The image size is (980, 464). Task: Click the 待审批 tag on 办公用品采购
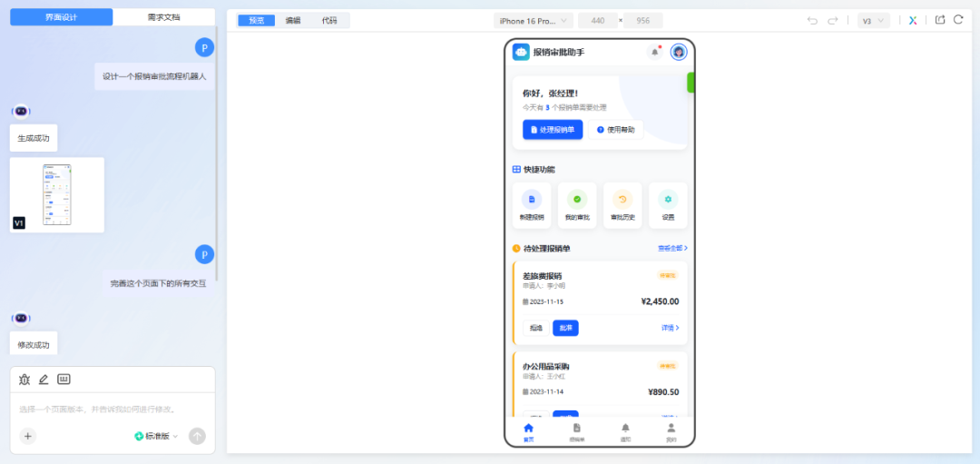point(668,366)
